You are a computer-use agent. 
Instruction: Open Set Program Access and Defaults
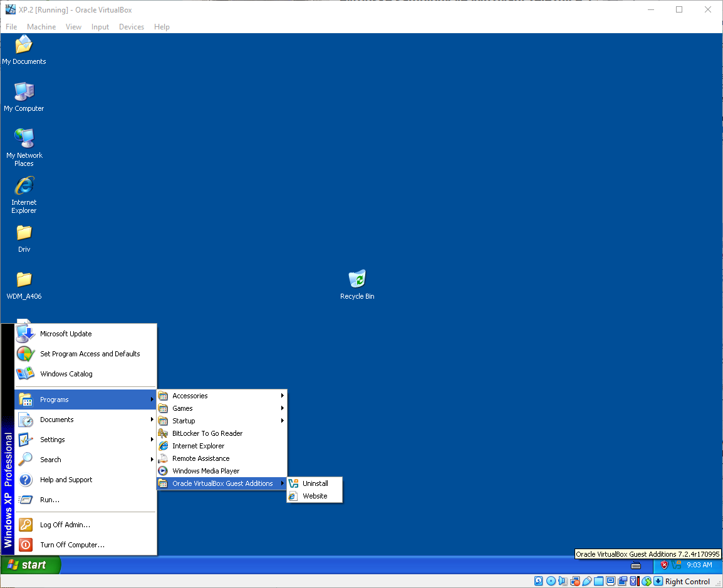(86, 354)
